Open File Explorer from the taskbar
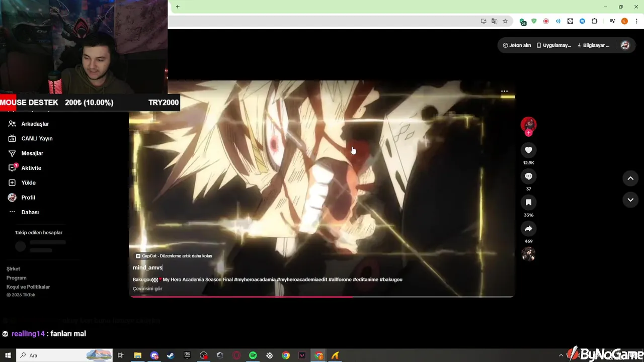644x362 pixels. point(137,355)
